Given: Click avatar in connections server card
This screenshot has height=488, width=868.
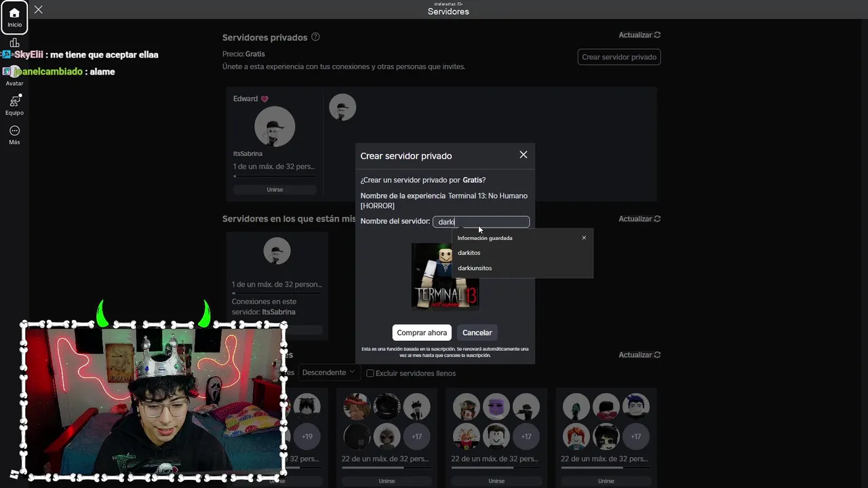Looking at the screenshot, I should [277, 251].
